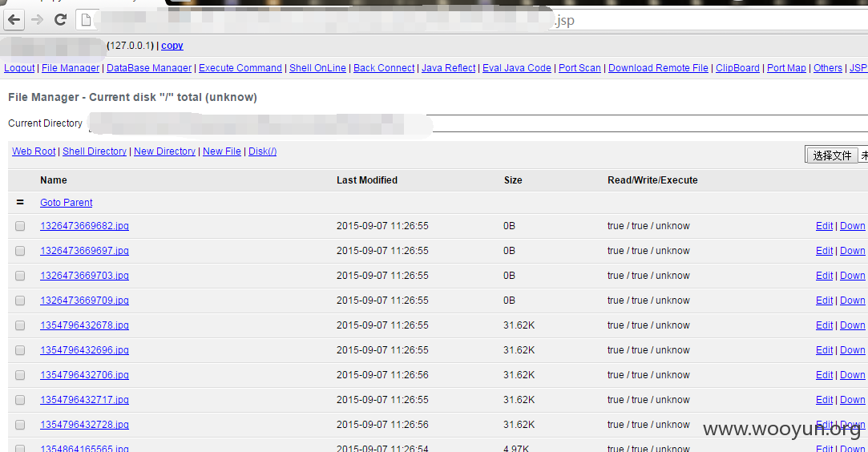Tick checkbox for 1326473669703.jpg
Screen dimensions: 868x452
(20, 276)
